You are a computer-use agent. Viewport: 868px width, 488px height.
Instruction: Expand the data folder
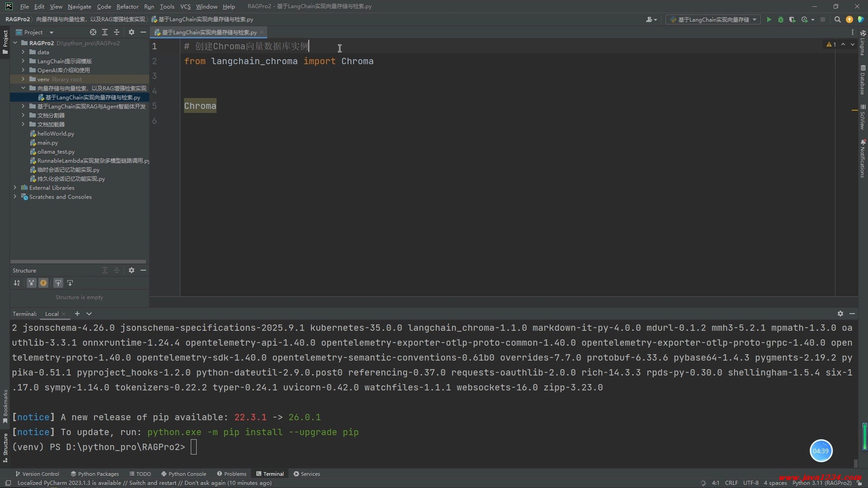point(23,52)
